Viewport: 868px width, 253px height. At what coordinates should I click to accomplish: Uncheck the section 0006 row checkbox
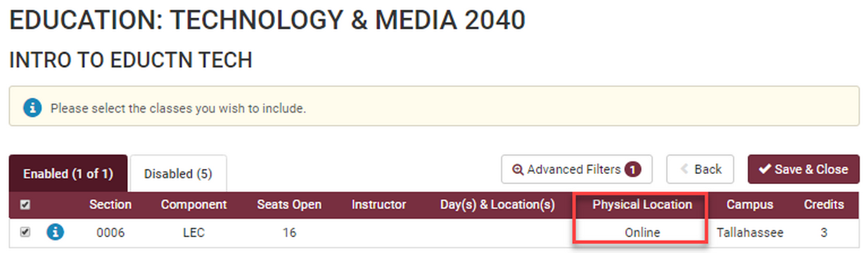pyautogui.click(x=25, y=233)
